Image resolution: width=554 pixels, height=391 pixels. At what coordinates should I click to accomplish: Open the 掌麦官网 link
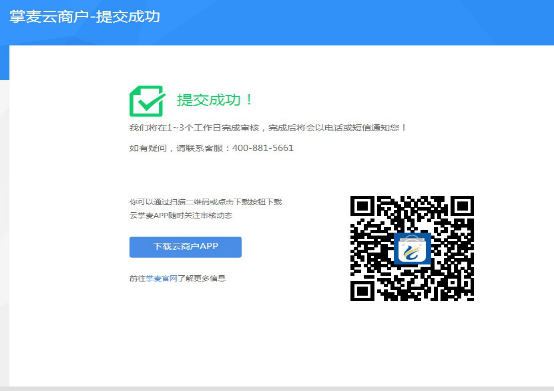pos(161,279)
